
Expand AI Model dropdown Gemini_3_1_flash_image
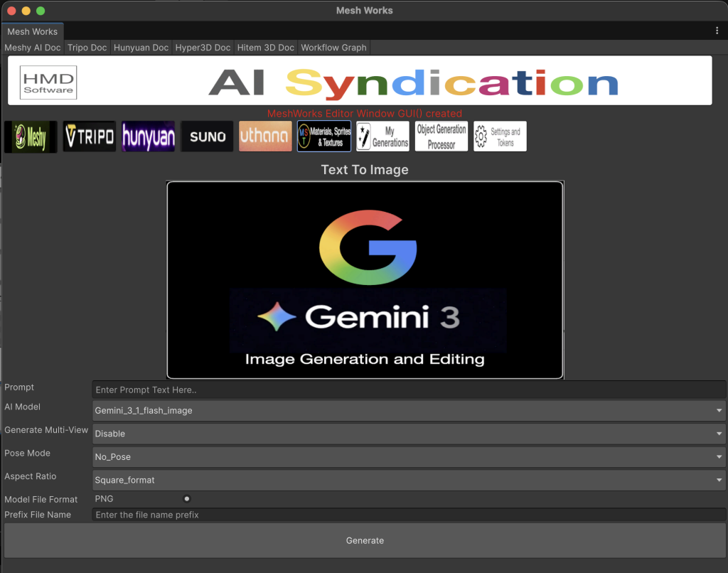[409, 410]
